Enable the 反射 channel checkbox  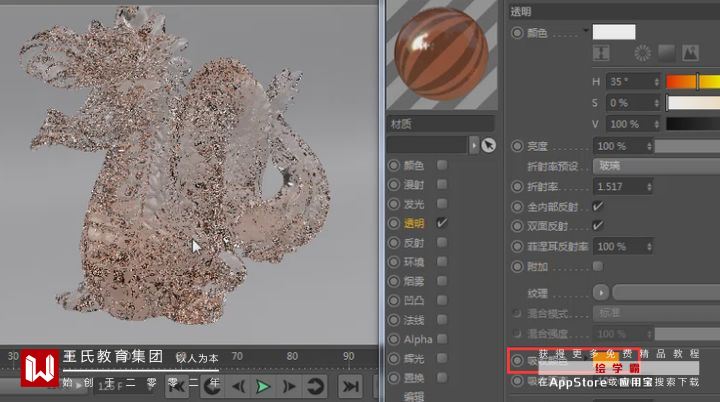tap(442, 242)
